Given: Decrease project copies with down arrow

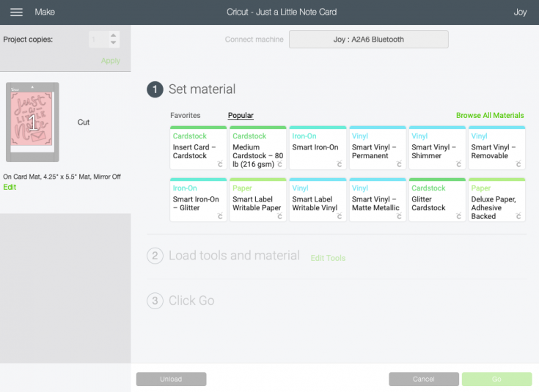Looking at the screenshot, I should click(113, 42).
